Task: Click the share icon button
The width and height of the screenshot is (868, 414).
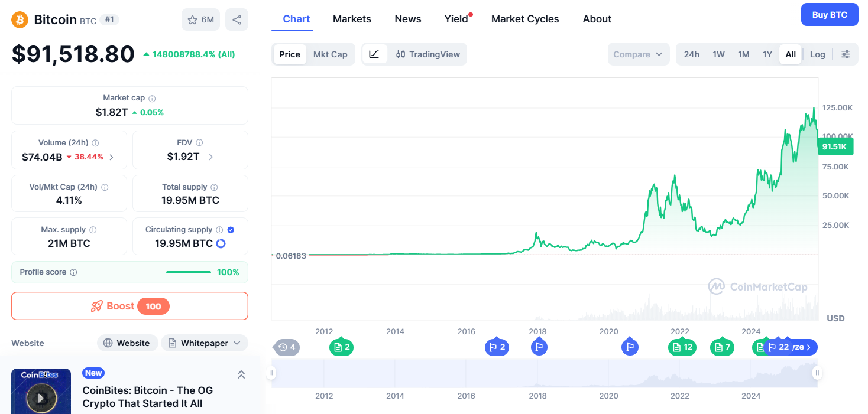Action: pyautogui.click(x=237, y=19)
